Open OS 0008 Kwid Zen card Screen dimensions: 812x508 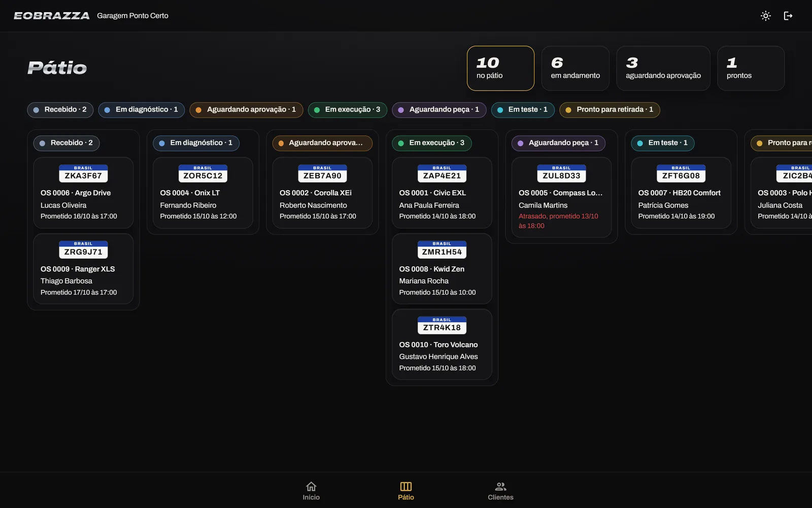[442, 269]
